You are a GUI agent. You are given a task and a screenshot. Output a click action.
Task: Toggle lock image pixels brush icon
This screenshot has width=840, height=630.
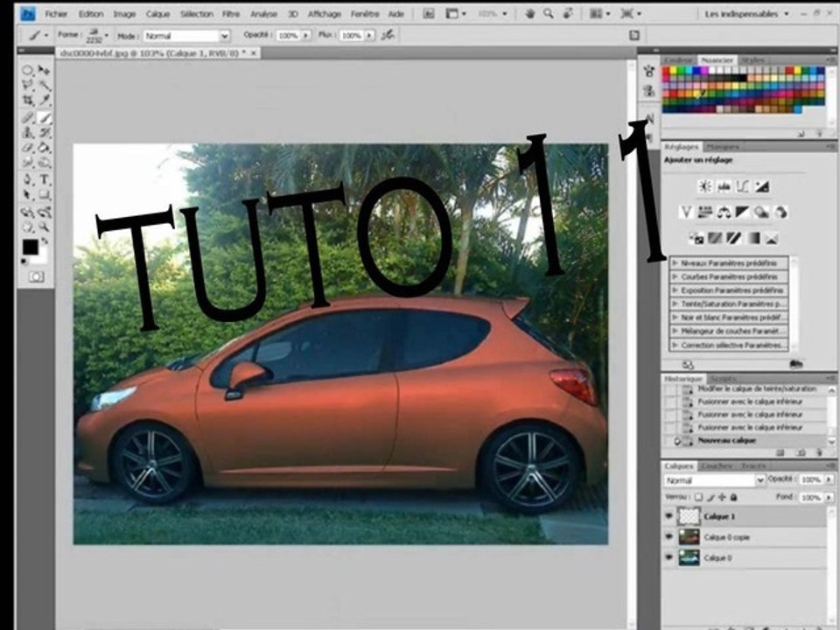pos(710,497)
